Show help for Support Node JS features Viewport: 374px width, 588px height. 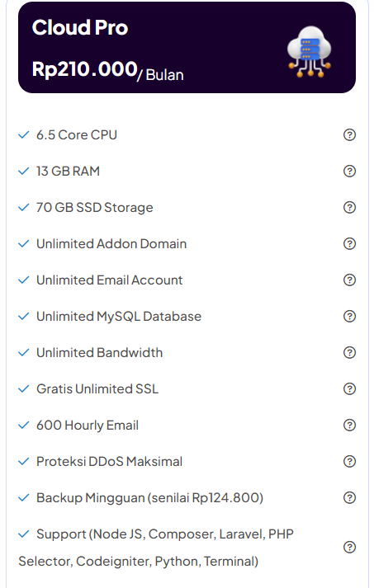pyautogui.click(x=349, y=548)
